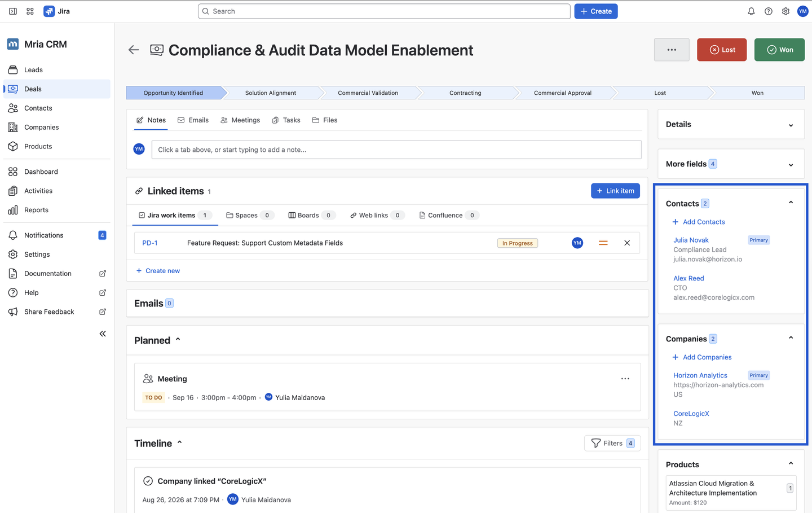The image size is (812, 513).
Task: Click the Create button in top bar
Action: click(596, 11)
